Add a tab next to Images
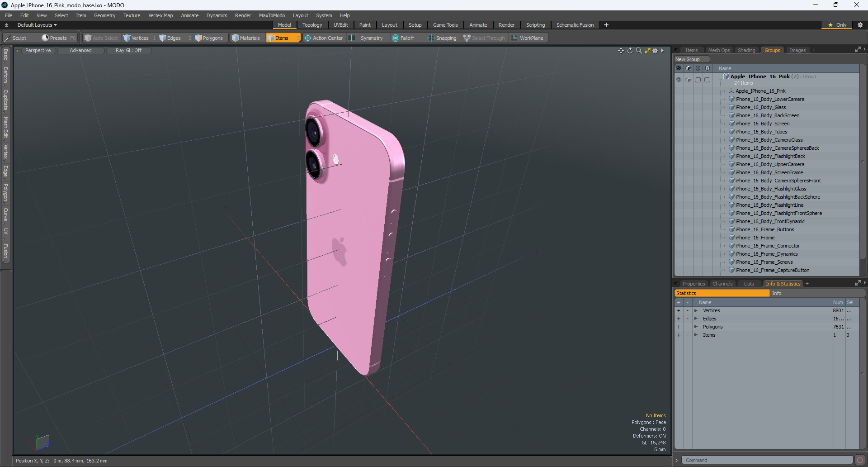868x467 pixels. click(814, 50)
